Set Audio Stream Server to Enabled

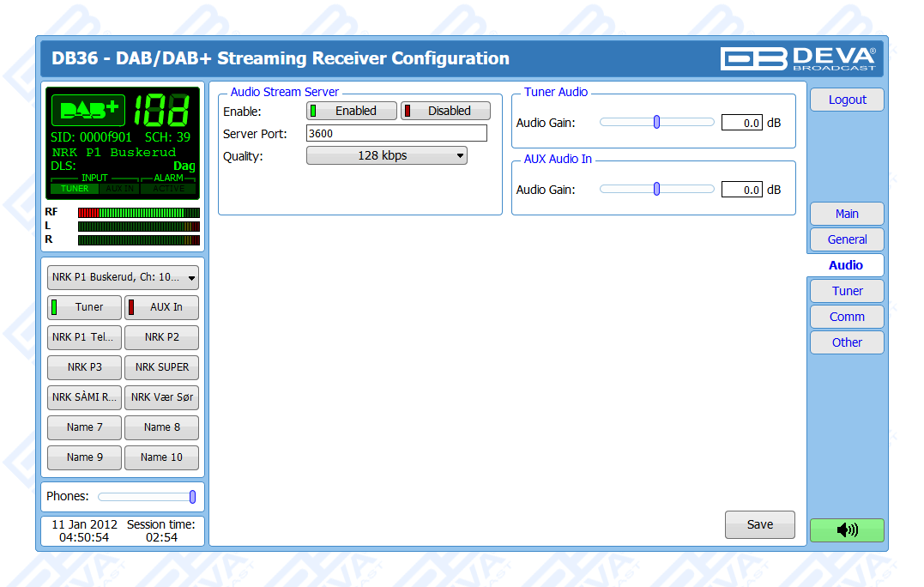pyautogui.click(x=352, y=111)
